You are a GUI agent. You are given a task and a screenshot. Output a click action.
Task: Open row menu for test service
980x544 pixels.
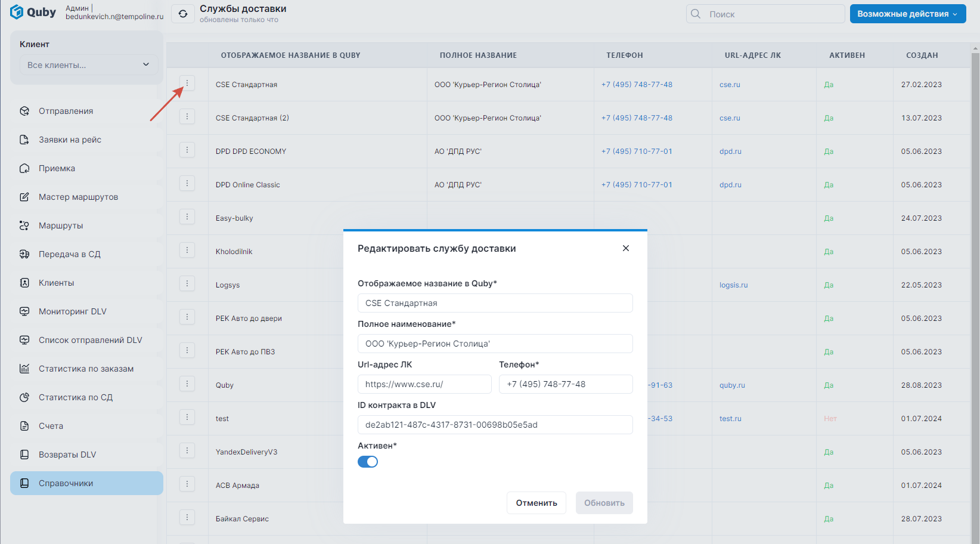[x=187, y=418]
